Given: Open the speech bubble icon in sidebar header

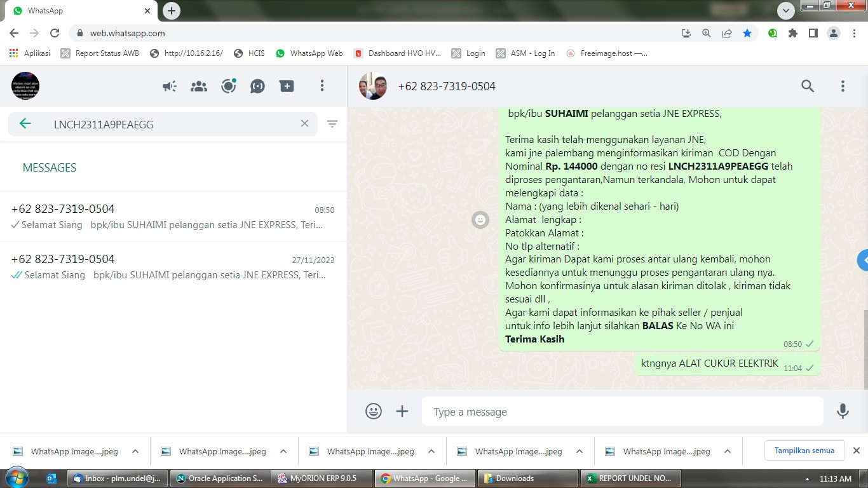Looking at the screenshot, I should click(257, 86).
